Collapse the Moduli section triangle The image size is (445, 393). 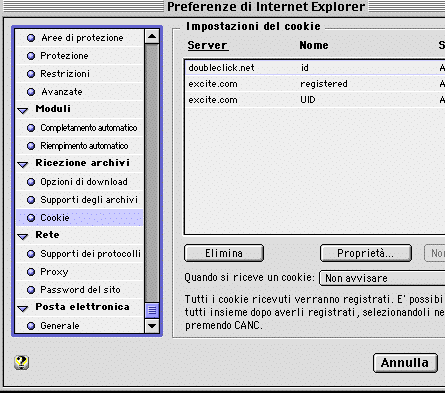coord(23,110)
